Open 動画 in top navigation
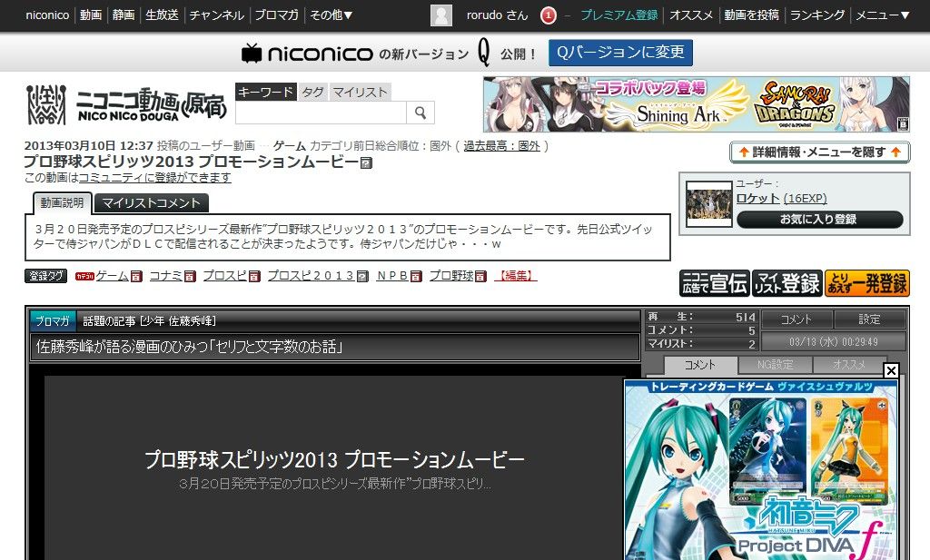Viewport: 930px width, 560px height. click(91, 15)
